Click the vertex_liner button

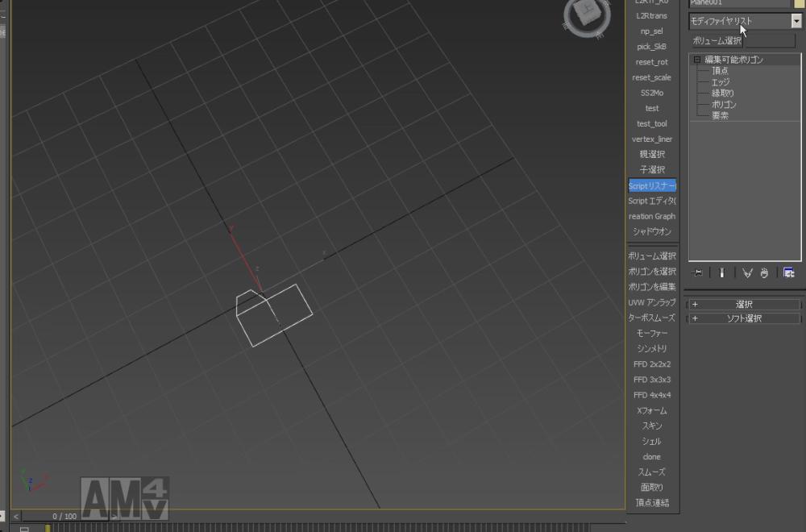[x=652, y=139]
